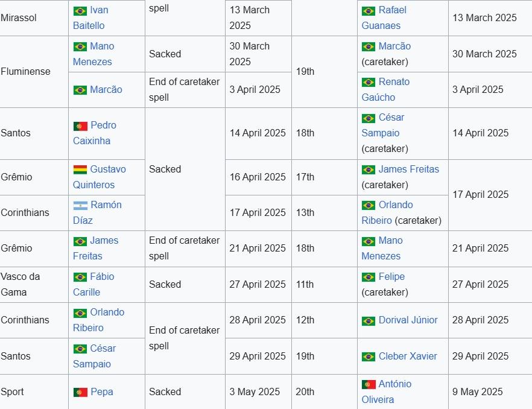
Task: Open the Felipe caretaker manager link
Action: click(391, 277)
